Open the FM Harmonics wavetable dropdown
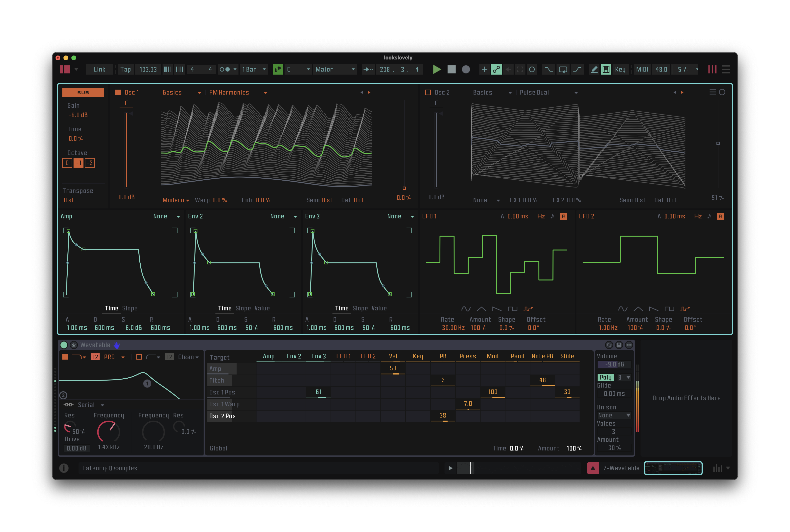The height and width of the screenshot is (532, 790). click(238, 92)
